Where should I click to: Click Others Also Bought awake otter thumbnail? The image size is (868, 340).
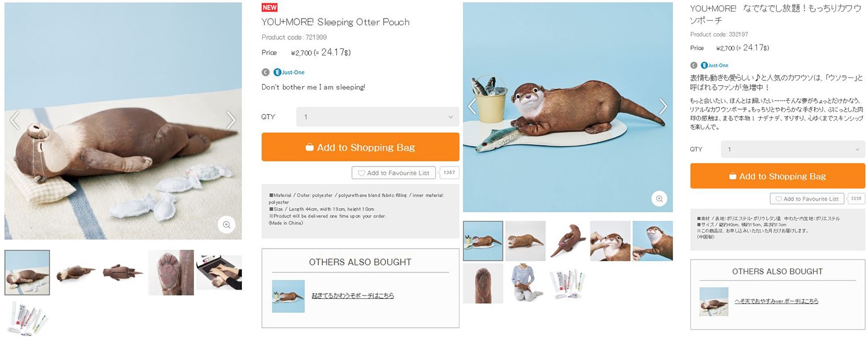click(x=288, y=296)
